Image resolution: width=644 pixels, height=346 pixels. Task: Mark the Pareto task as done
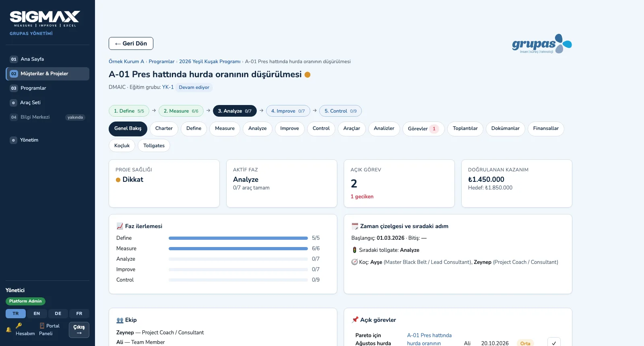554,343
